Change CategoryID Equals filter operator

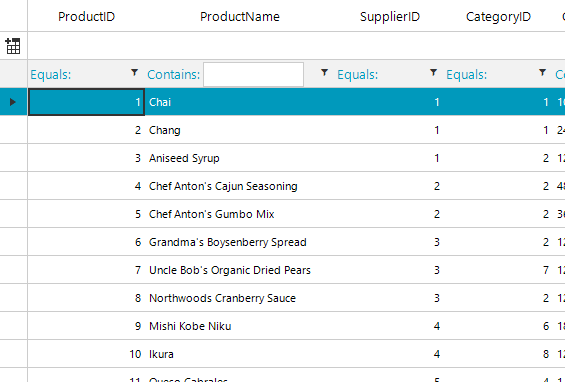pyautogui.click(x=466, y=75)
